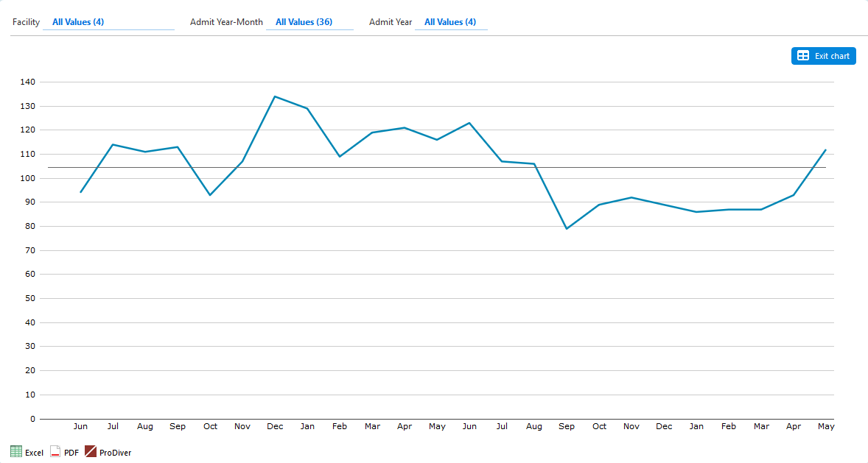
Task: Select the 60 axis label
Action: [30, 275]
